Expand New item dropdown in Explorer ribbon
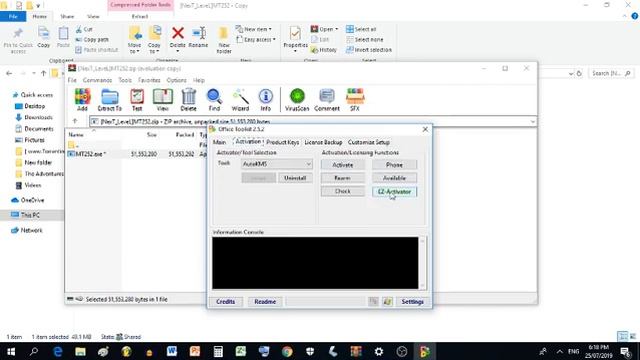 270,29
